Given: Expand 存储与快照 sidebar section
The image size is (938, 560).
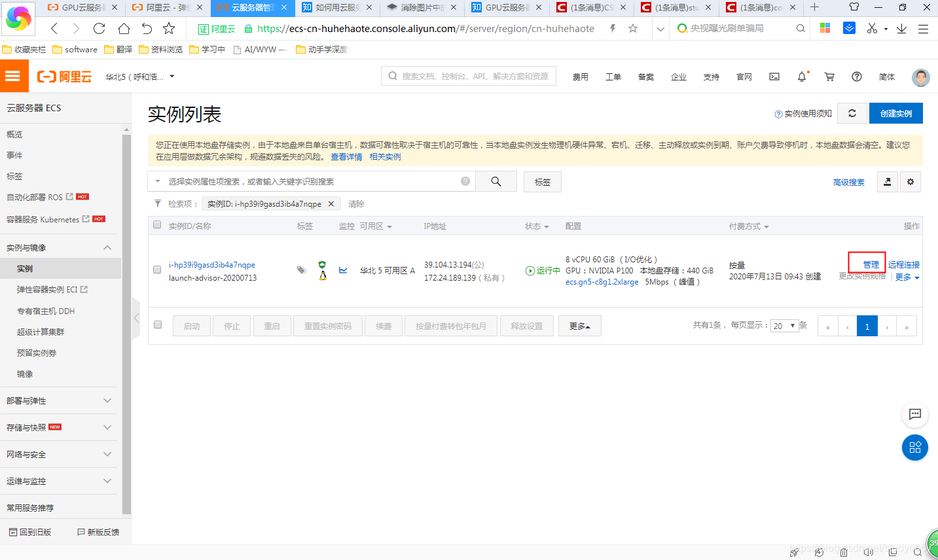Looking at the screenshot, I should point(107,427).
